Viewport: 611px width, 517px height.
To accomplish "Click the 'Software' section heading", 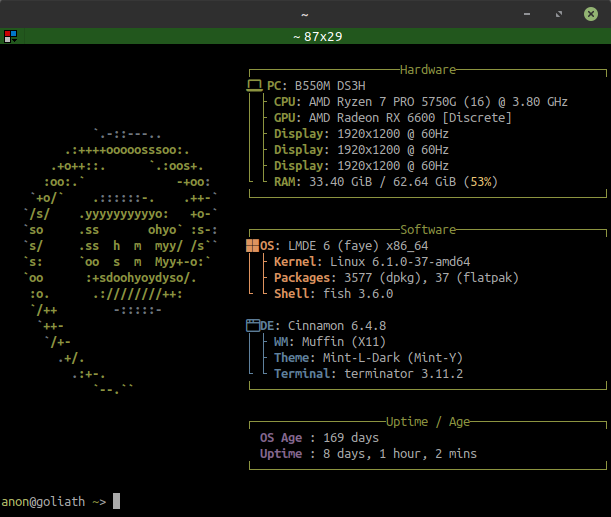I will [x=428, y=229].
